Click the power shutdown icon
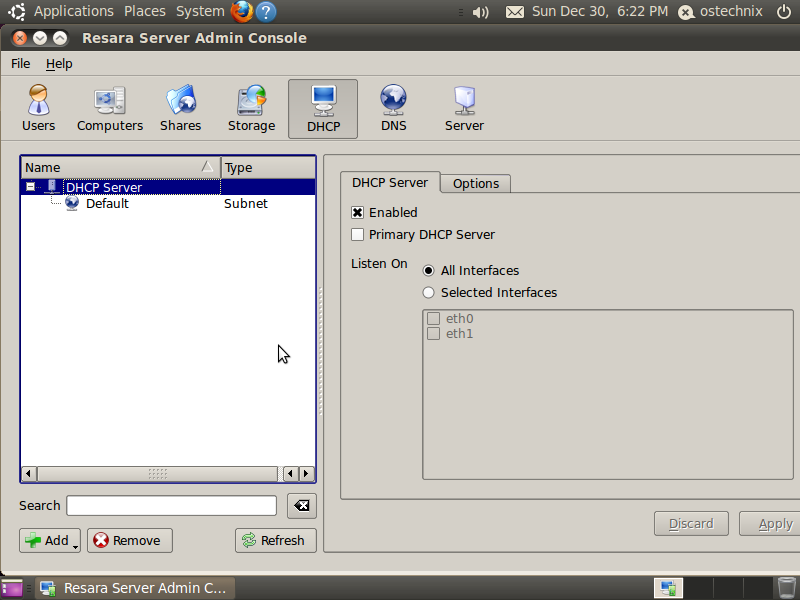 784,12
